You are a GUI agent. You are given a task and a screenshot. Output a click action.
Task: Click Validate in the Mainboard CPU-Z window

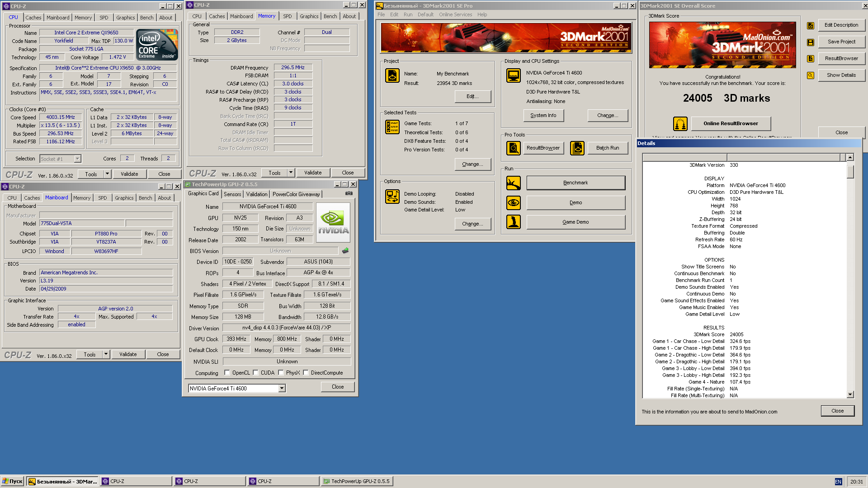tap(128, 354)
